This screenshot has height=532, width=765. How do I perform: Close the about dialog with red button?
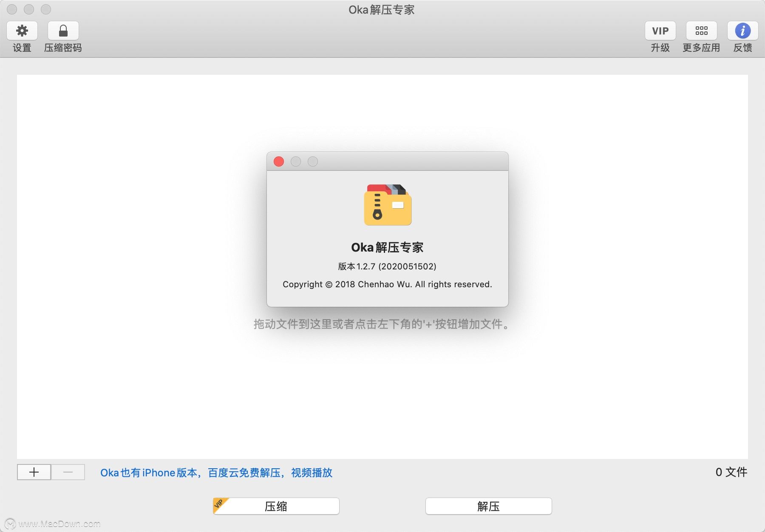[279, 162]
